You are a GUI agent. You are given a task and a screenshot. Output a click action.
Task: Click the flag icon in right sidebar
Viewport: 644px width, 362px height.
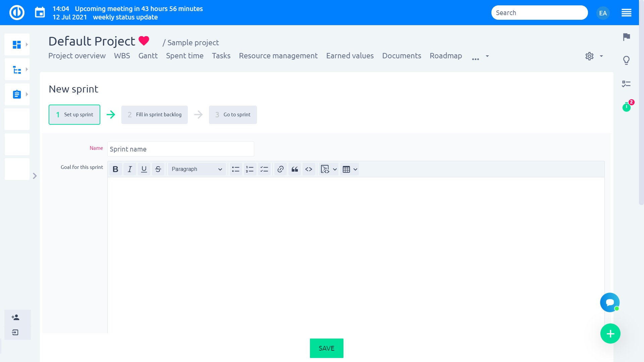click(626, 37)
